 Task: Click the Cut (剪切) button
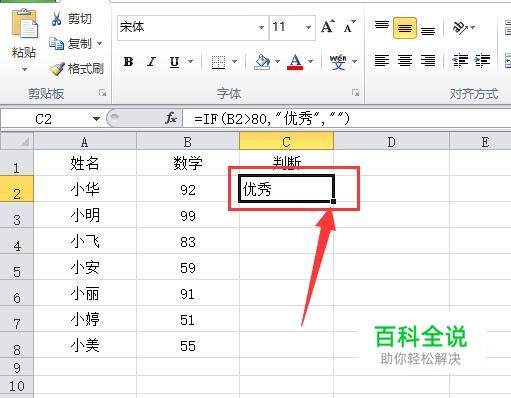[x=71, y=18]
